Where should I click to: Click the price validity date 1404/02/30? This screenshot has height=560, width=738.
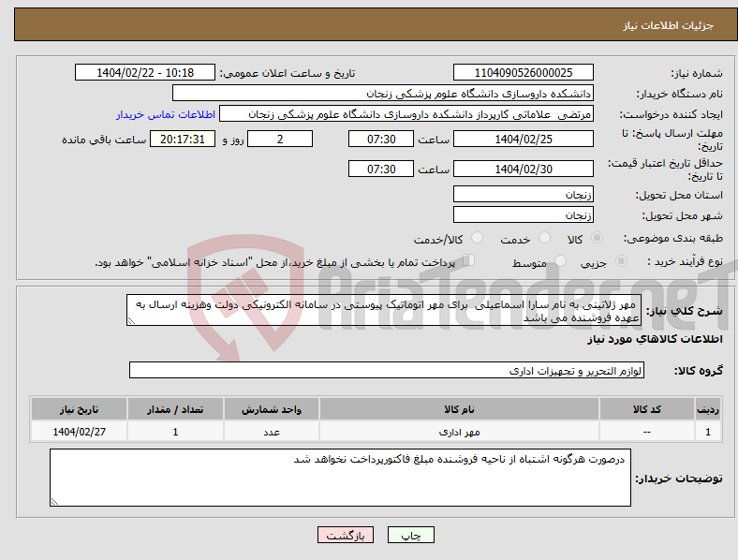pyautogui.click(x=523, y=169)
